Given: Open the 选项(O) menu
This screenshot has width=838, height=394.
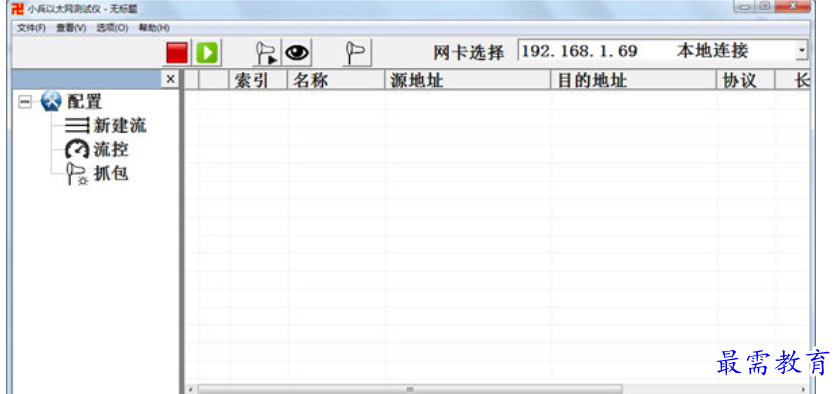Looking at the screenshot, I should (112, 28).
